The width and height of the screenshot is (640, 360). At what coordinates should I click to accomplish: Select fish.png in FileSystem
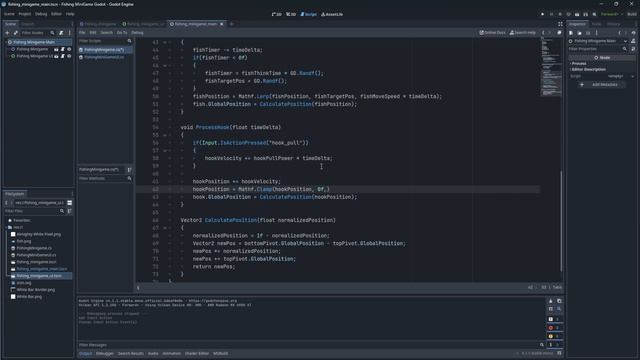point(24,241)
